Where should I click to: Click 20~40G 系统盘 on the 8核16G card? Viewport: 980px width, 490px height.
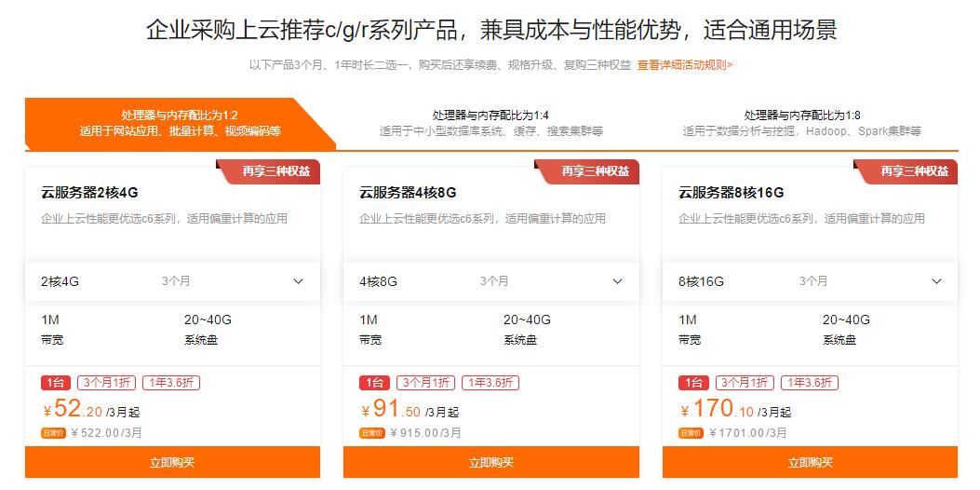click(x=846, y=330)
